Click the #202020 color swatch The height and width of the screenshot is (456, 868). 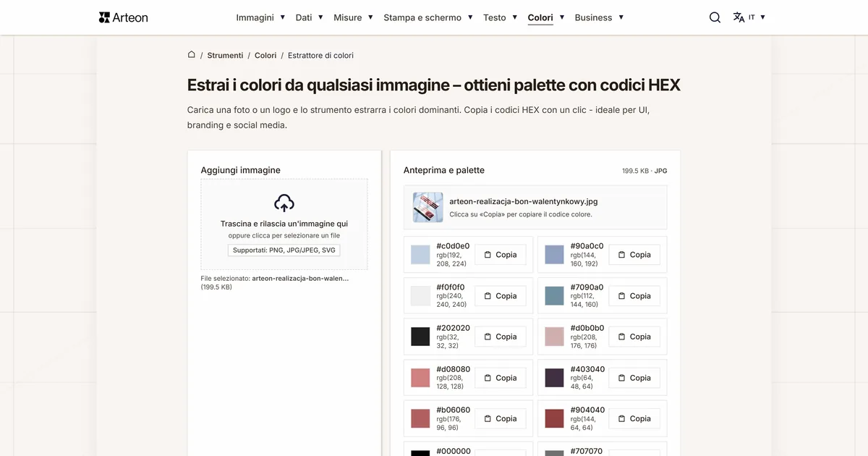[x=420, y=337]
